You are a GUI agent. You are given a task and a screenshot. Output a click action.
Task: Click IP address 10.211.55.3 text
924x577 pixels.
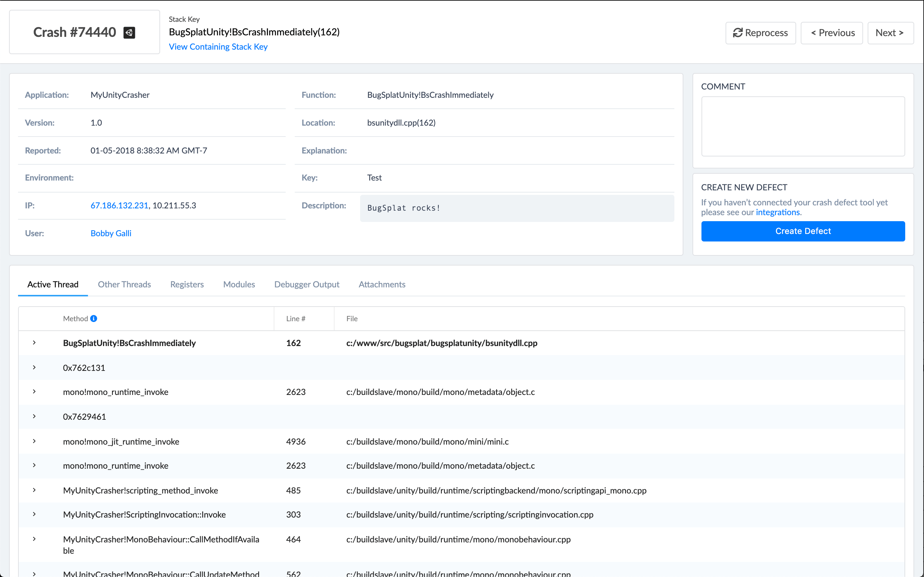[174, 205]
